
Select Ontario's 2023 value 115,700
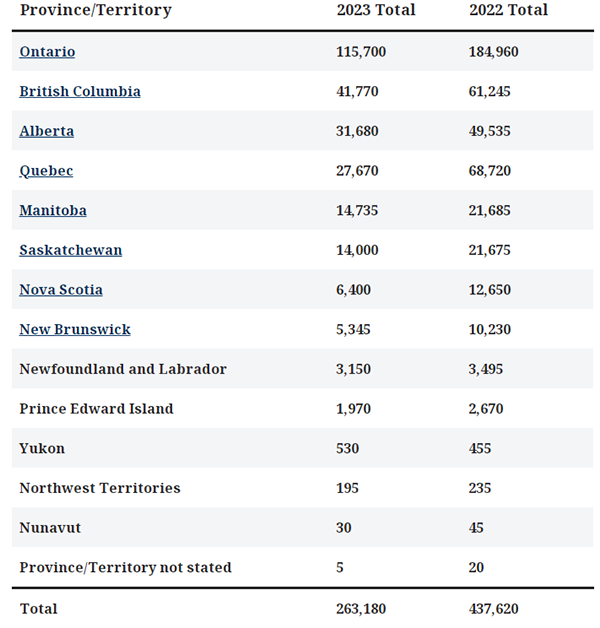[x=361, y=52]
